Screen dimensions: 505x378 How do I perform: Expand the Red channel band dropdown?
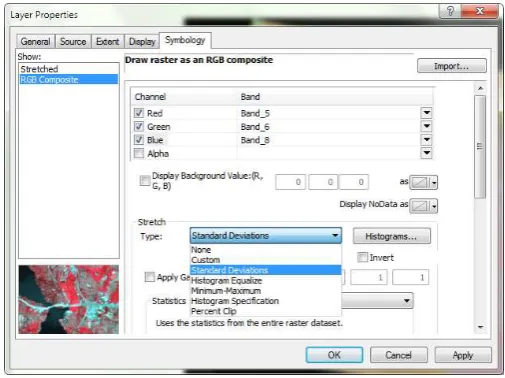pos(426,113)
